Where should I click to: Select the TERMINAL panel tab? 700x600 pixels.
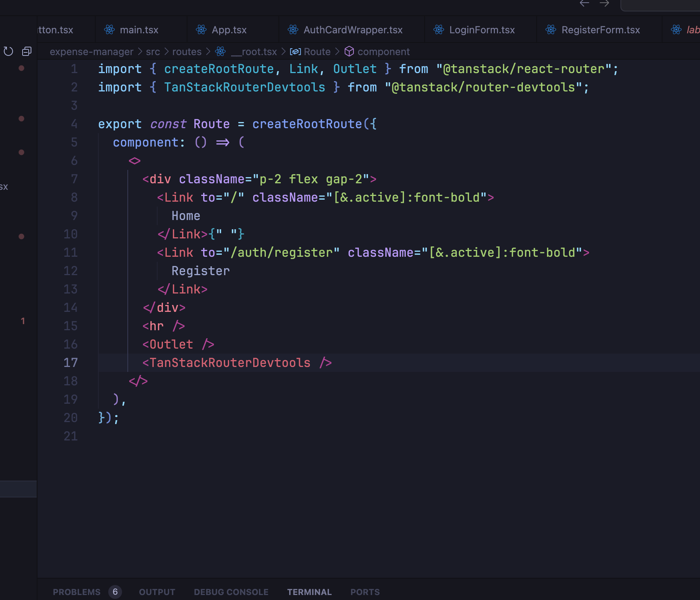309,592
